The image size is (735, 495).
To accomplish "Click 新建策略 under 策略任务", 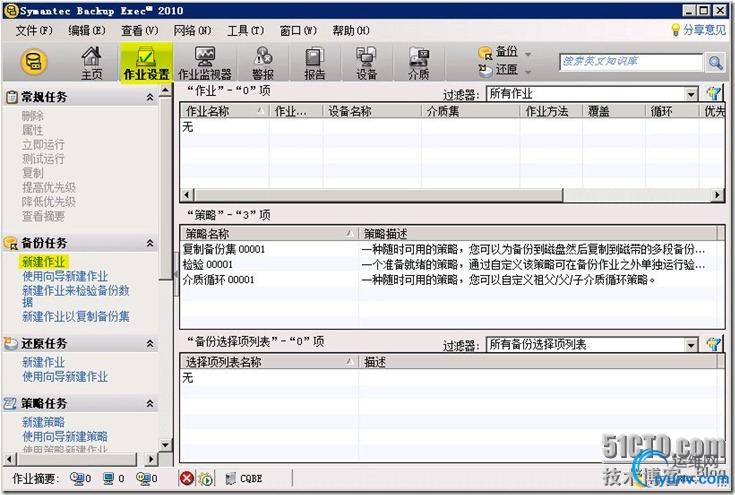I will [44, 422].
